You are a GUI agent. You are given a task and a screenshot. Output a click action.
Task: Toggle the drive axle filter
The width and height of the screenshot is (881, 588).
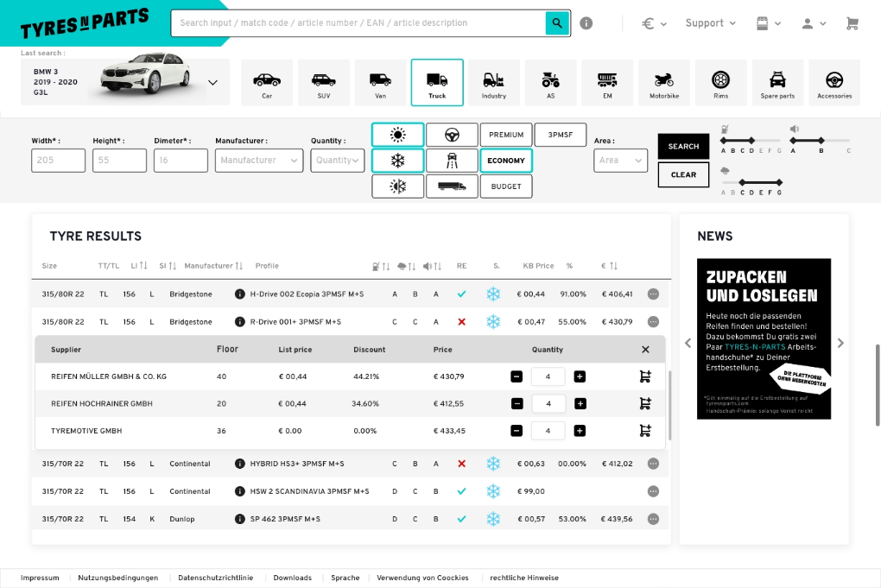(453, 161)
